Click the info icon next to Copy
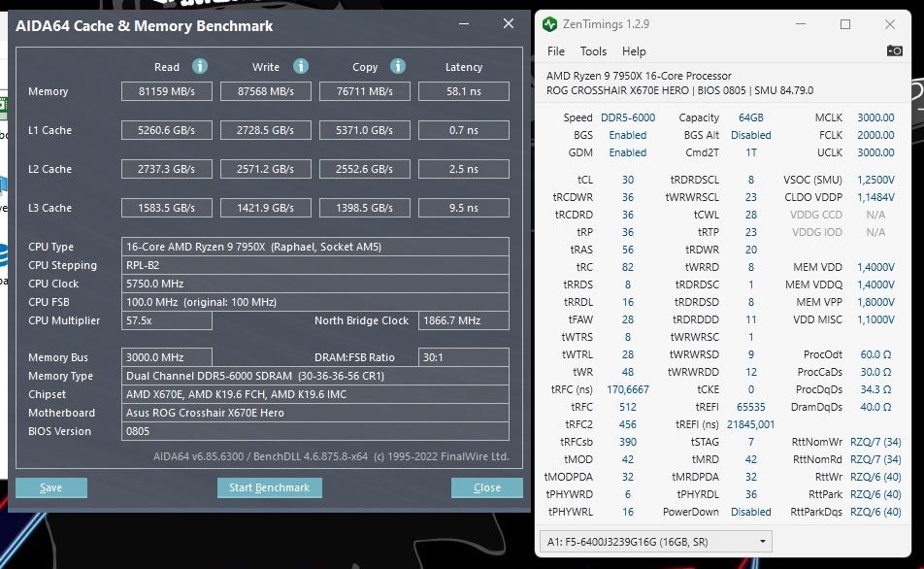Screen dimensions: 924x569 point(398,66)
